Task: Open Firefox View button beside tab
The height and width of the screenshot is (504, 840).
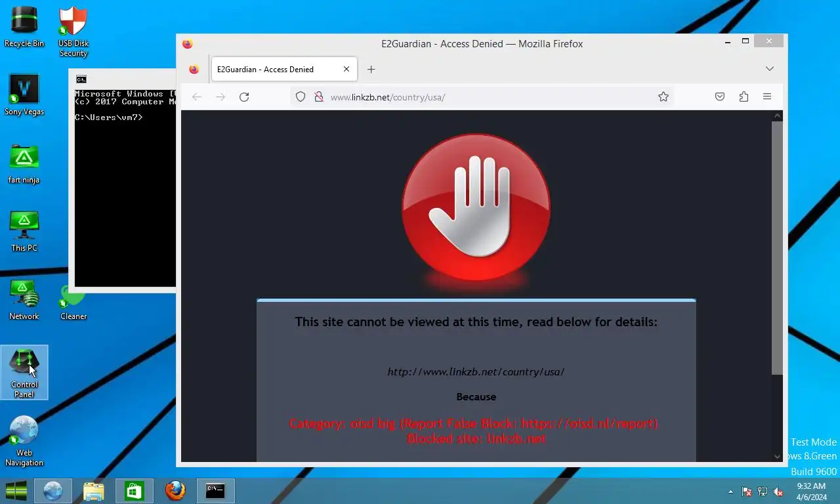Action: coord(194,70)
